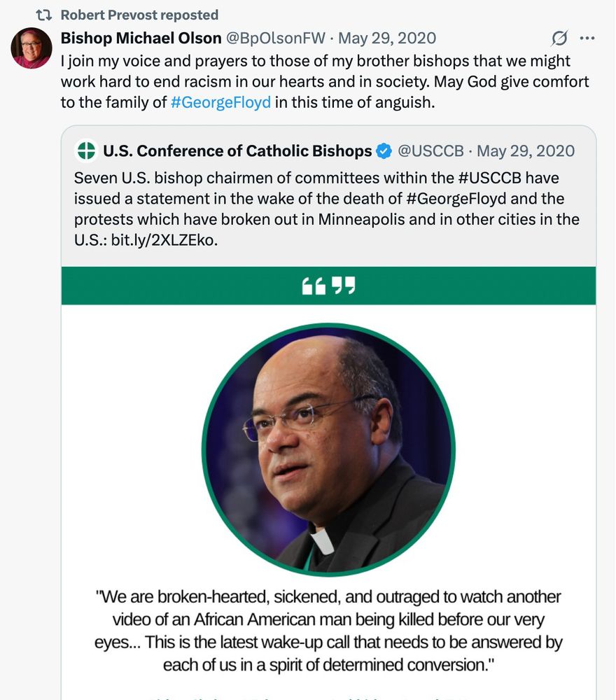Viewport: 616px width, 700px height.
Task: Click the May 29, 2020 tweet timestamp
Action: (x=387, y=38)
